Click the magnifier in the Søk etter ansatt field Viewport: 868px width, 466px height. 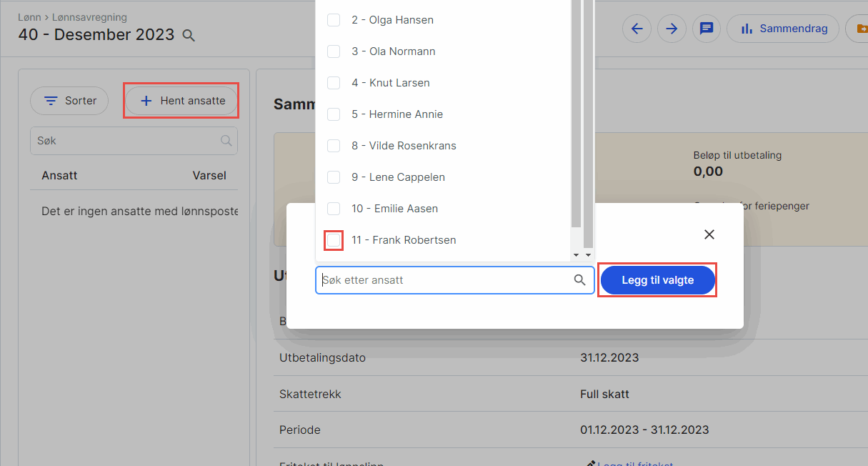(579, 280)
